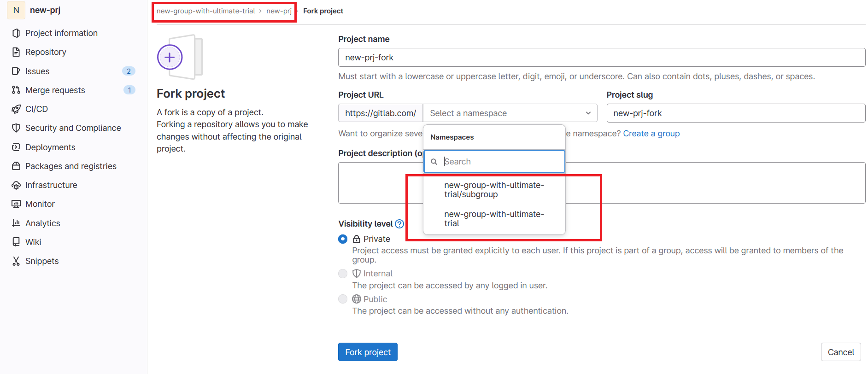Open the Select a namespace dropdown
868x374 pixels.
pyautogui.click(x=510, y=113)
